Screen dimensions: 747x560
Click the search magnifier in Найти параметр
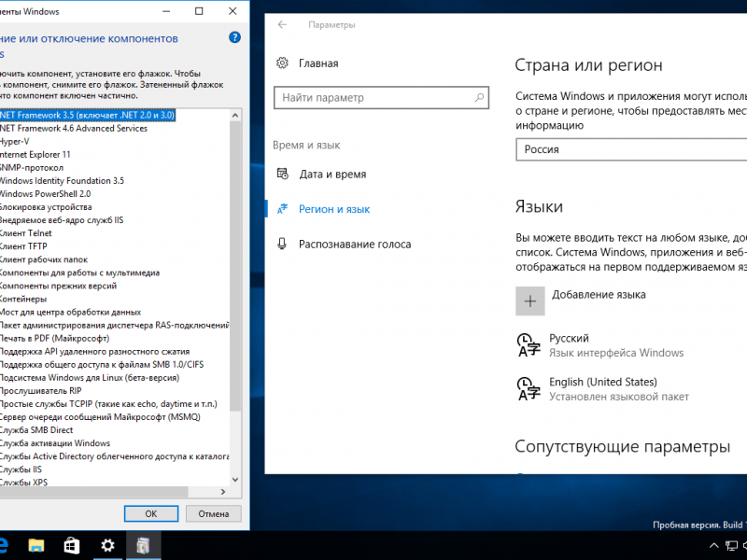tap(479, 97)
